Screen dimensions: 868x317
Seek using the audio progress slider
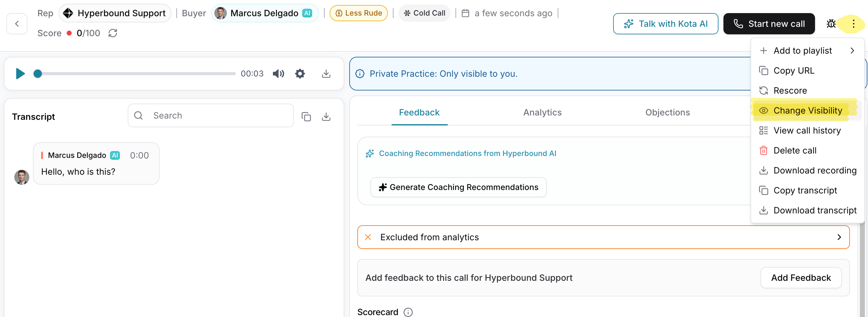tap(135, 74)
